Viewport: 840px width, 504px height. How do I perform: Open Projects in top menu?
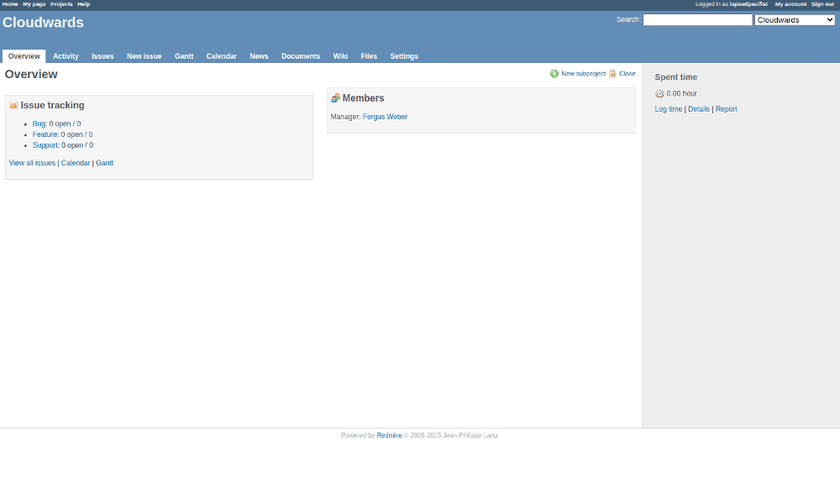[61, 4]
